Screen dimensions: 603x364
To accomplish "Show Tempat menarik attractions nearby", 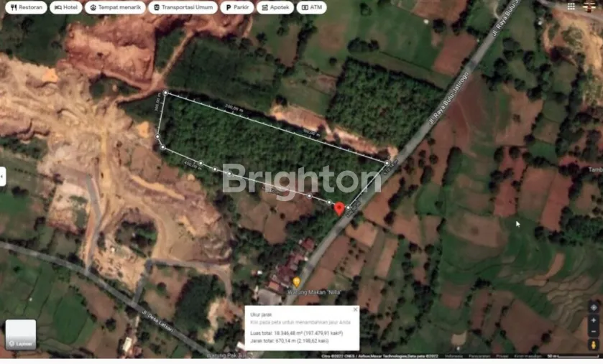I will tap(114, 7).
